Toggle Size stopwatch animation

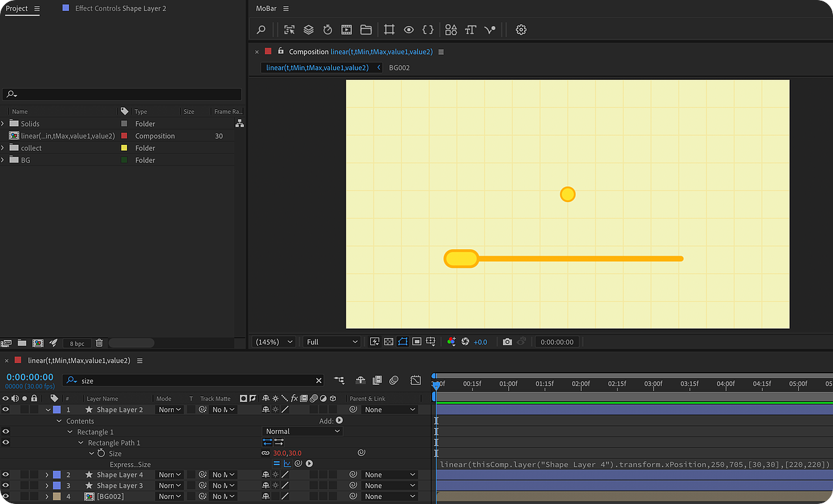(101, 453)
